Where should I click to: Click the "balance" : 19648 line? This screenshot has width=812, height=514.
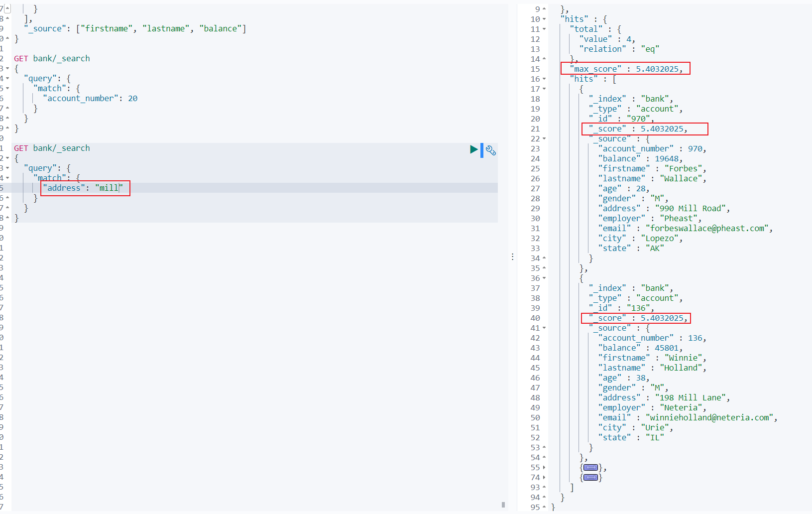click(640, 158)
